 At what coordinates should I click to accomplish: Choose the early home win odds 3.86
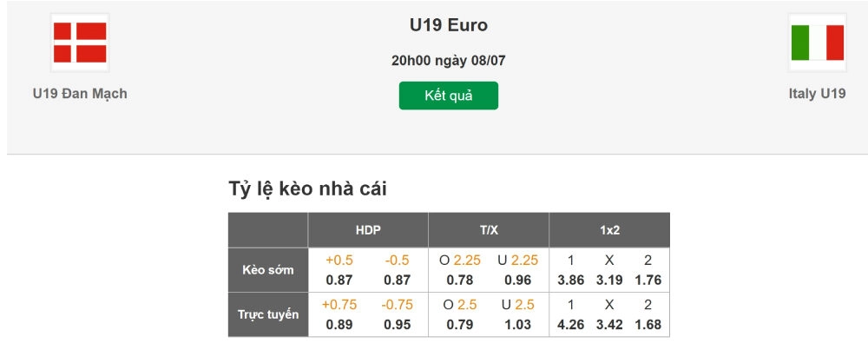point(571,280)
